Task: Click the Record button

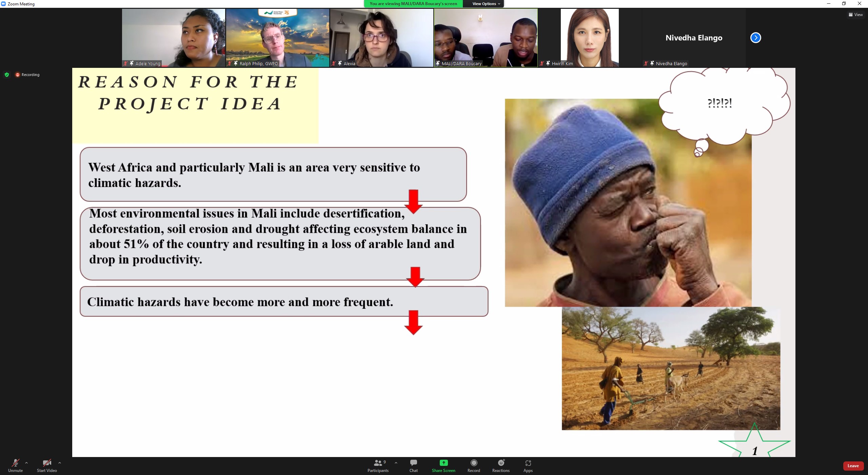Action: tap(474, 465)
